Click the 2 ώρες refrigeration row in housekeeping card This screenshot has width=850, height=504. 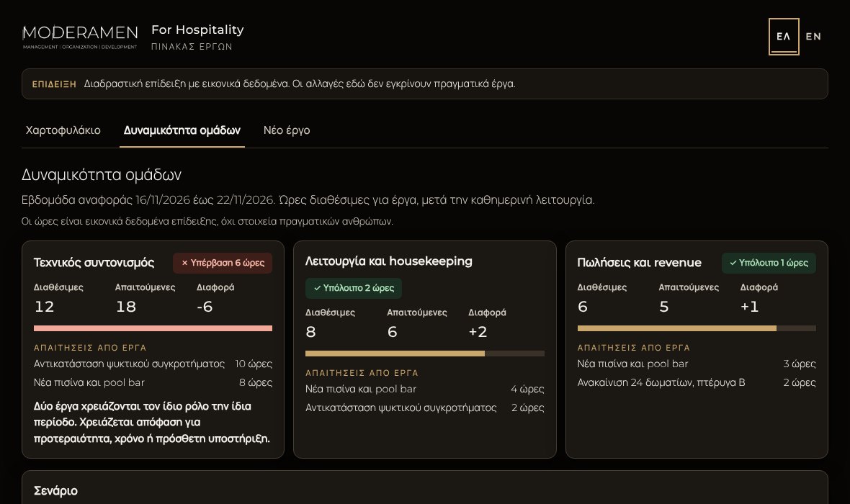[x=425, y=408]
